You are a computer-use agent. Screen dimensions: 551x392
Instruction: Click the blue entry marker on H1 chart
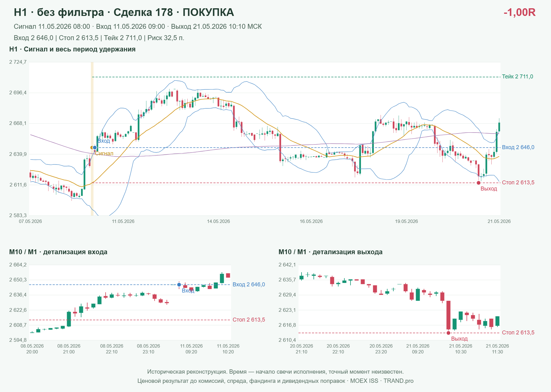(x=95, y=148)
